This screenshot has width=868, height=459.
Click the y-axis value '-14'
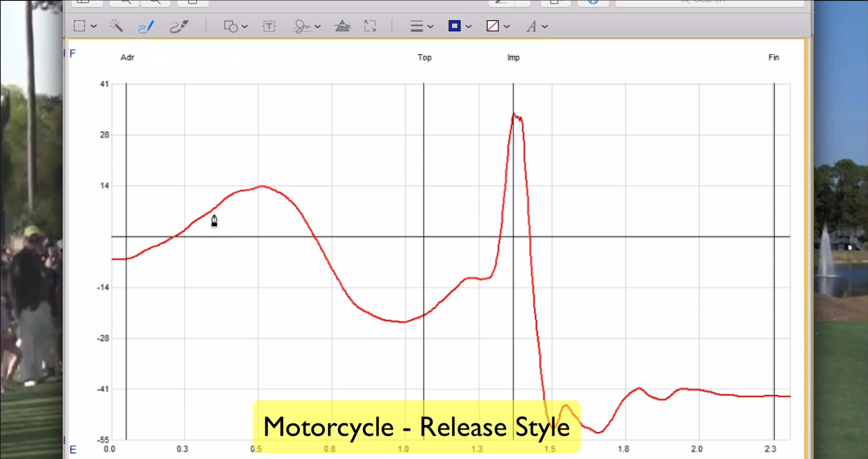(x=103, y=287)
